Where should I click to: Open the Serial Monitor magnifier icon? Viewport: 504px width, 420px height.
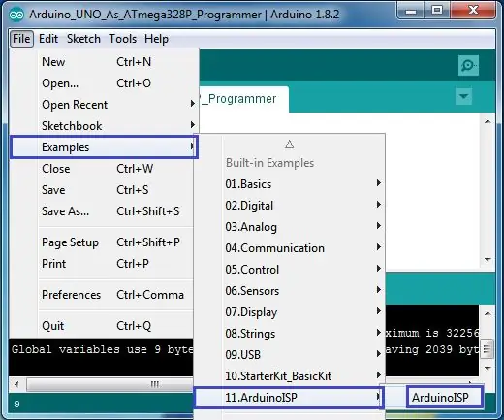pos(468,66)
